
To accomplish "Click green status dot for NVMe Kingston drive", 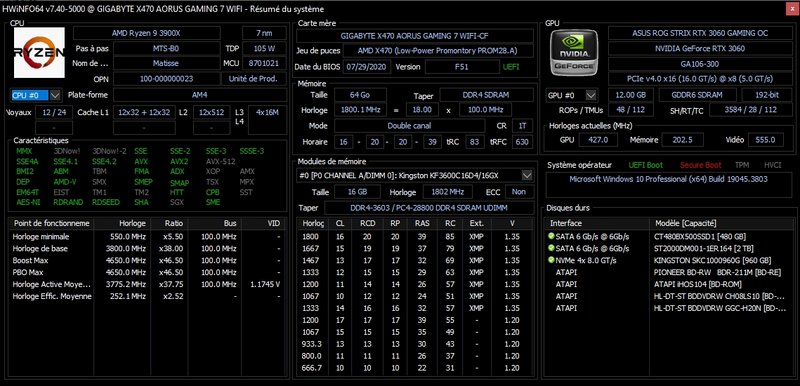I will (x=551, y=260).
